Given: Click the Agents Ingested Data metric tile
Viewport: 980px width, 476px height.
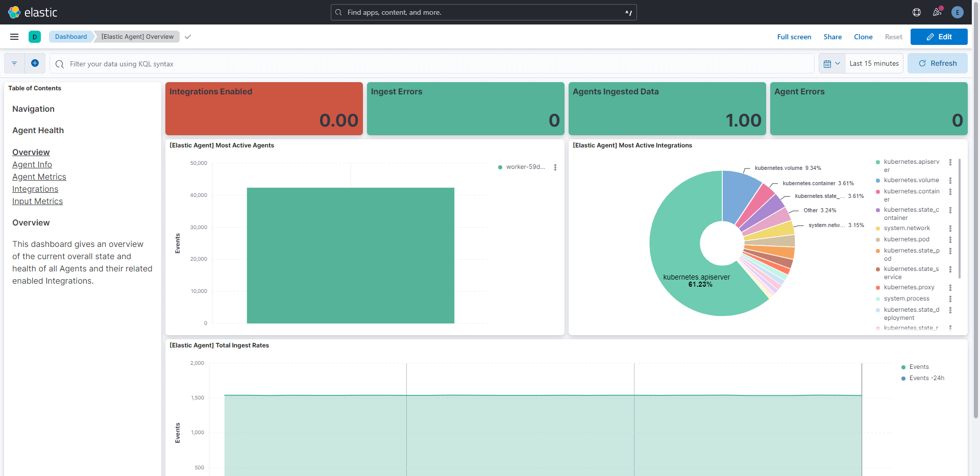Looking at the screenshot, I should [667, 109].
